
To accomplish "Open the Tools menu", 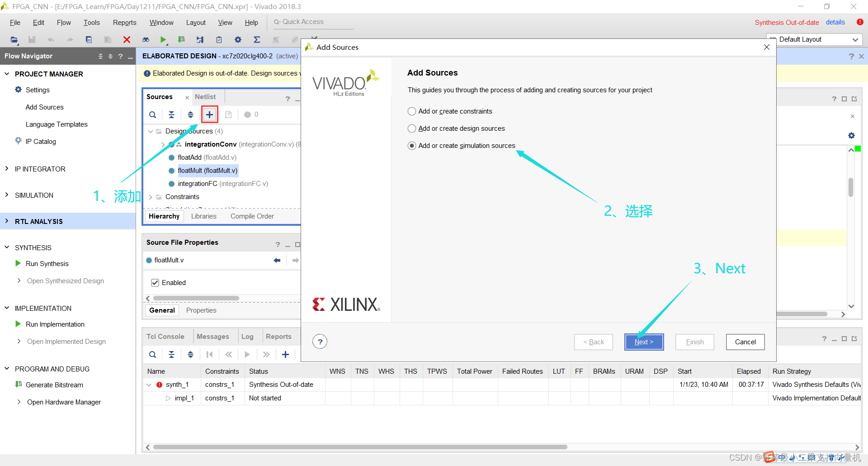I will tap(91, 23).
